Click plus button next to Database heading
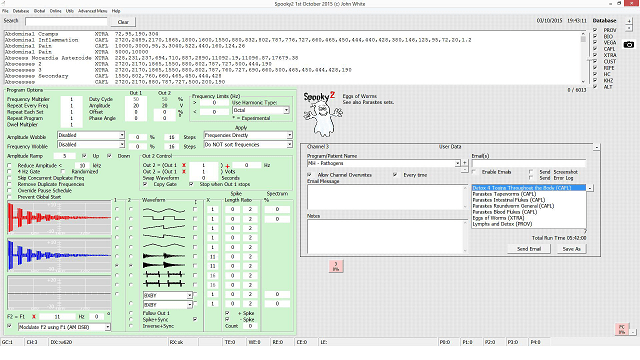 [x=629, y=20]
